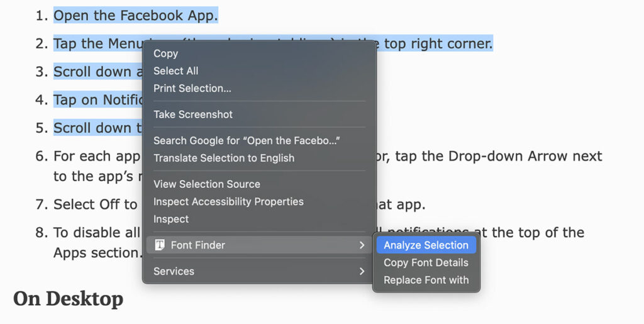Choose Copy from the context menu
644x324 pixels.
click(x=165, y=53)
